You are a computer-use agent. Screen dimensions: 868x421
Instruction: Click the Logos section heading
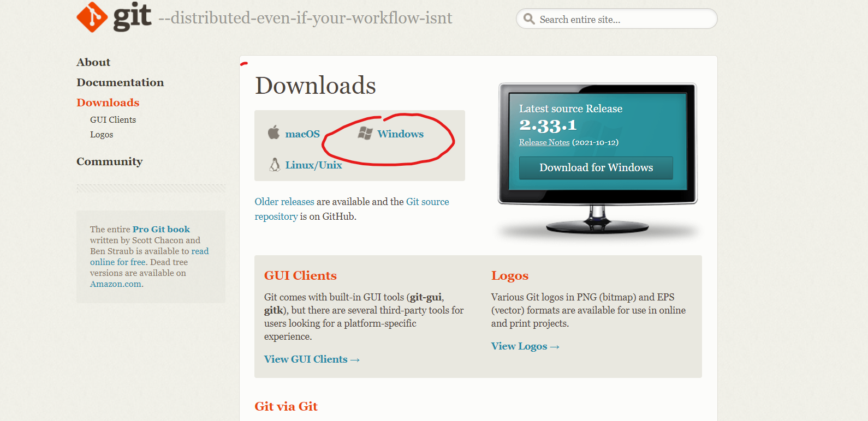[x=510, y=276]
